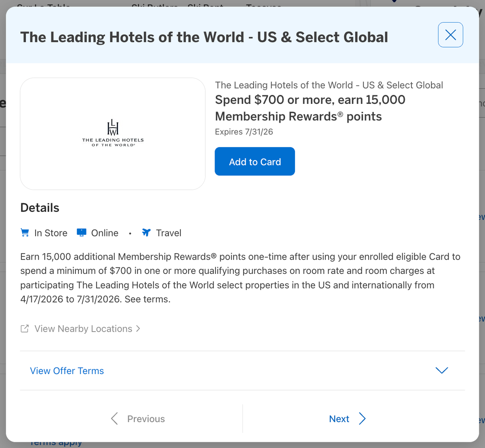Dismiss the offer dialog with the X button
The height and width of the screenshot is (448, 485).
pos(450,35)
